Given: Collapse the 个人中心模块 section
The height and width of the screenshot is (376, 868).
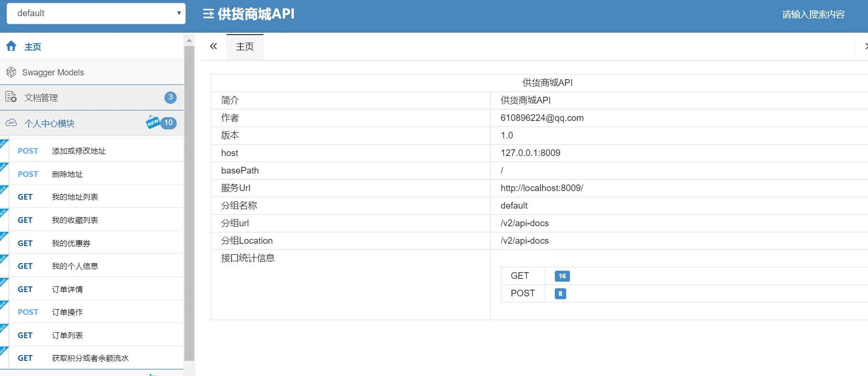Looking at the screenshot, I should (50, 123).
